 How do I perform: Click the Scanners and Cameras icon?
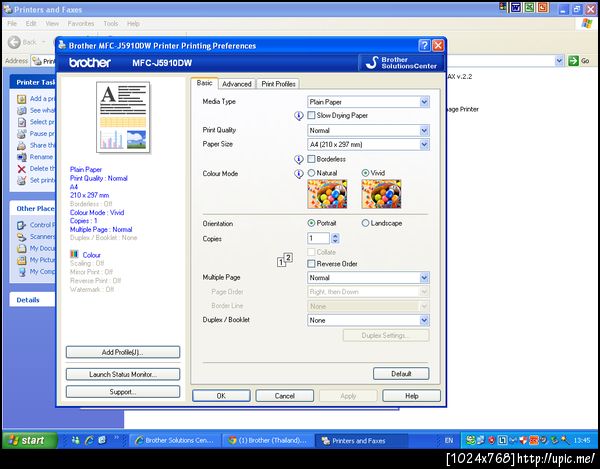point(21,237)
